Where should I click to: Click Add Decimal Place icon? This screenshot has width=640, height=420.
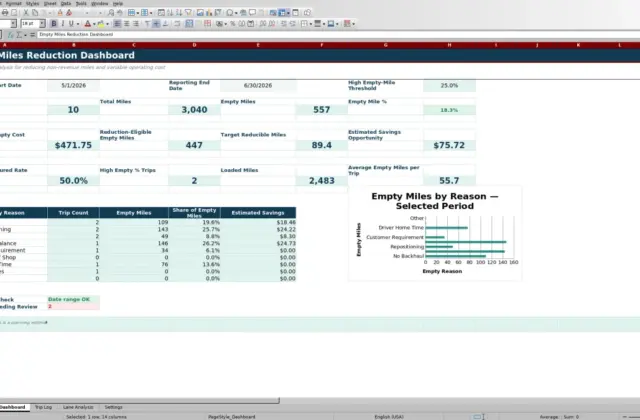point(262,24)
